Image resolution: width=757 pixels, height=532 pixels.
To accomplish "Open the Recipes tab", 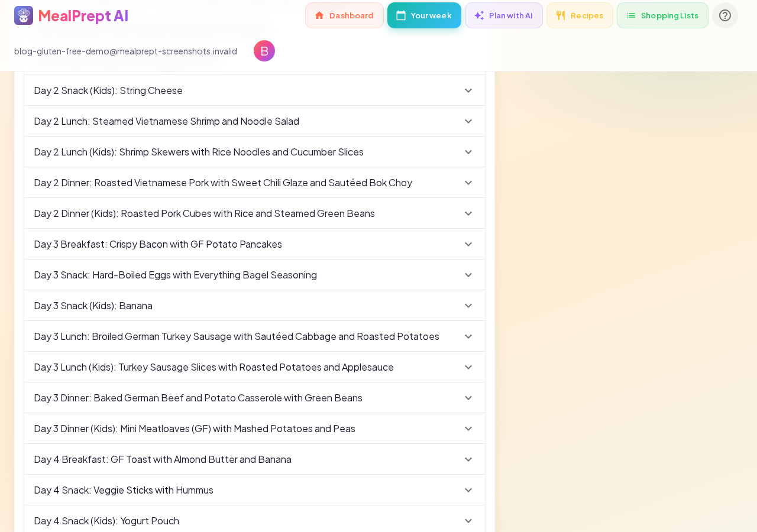I will coord(580,15).
